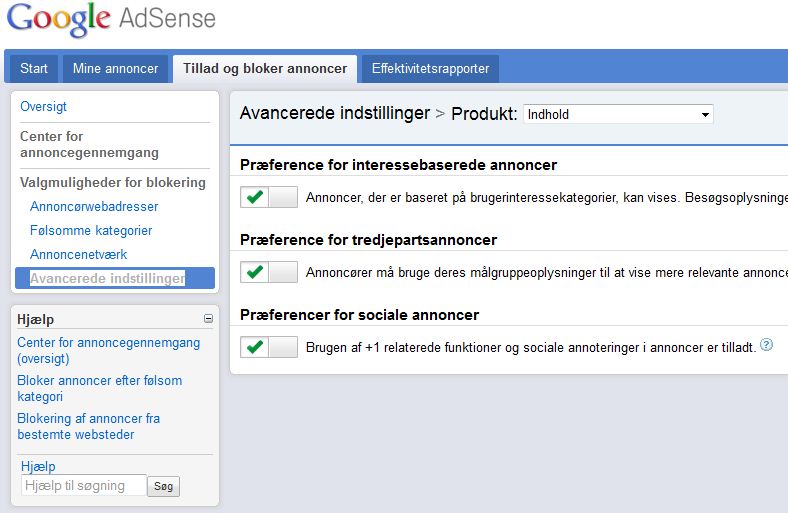Image resolution: width=788 pixels, height=513 pixels.
Task: Open Center for annoncegennemgang (oversigt) help link
Action: [x=109, y=350]
